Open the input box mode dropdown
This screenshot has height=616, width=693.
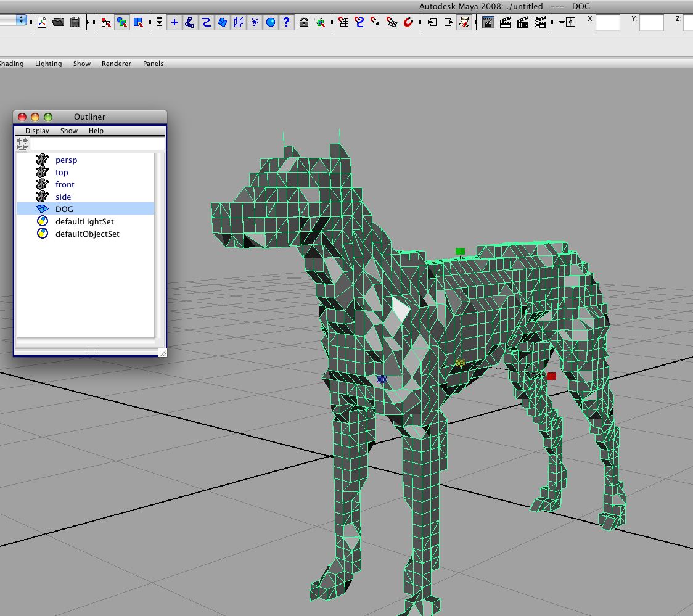point(567,22)
